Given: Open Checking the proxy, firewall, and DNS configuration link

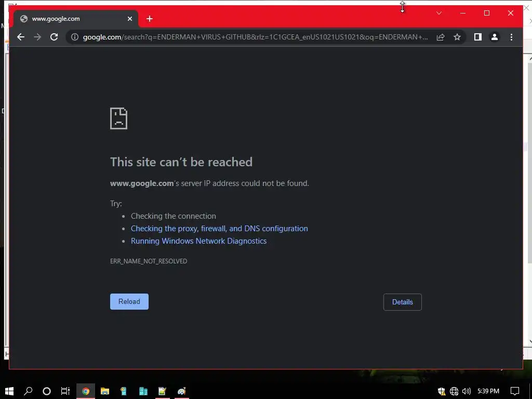Looking at the screenshot, I should [219, 229].
